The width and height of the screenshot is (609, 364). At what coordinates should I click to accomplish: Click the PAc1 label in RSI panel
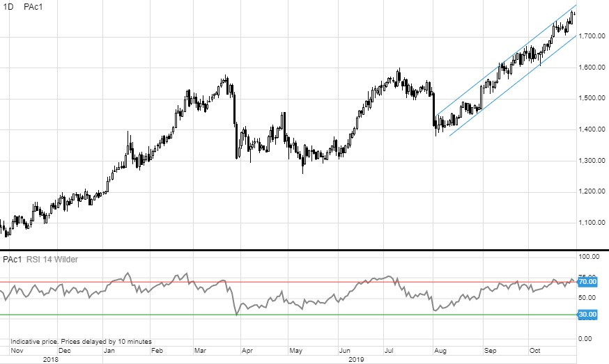(x=13, y=259)
